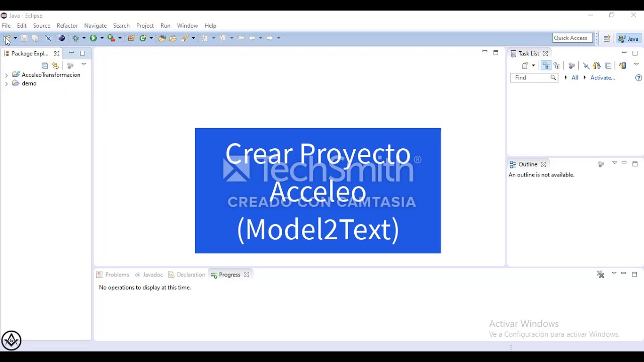The height and width of the screenshot is (362, 644).
Task: Click the New Java Package icon
Action: 131,38
